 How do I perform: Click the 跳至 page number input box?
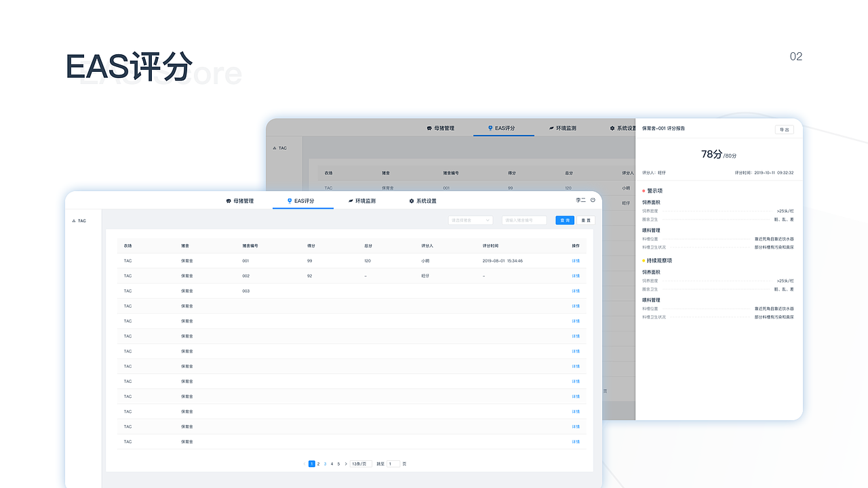pos(393,464)
